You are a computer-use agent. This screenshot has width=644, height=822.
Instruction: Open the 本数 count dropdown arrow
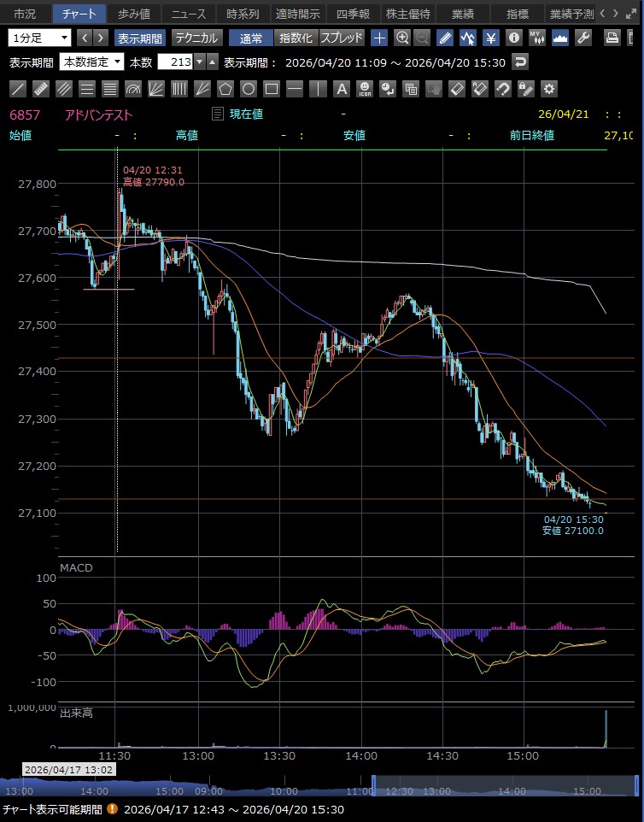click(x=199, y=62)
